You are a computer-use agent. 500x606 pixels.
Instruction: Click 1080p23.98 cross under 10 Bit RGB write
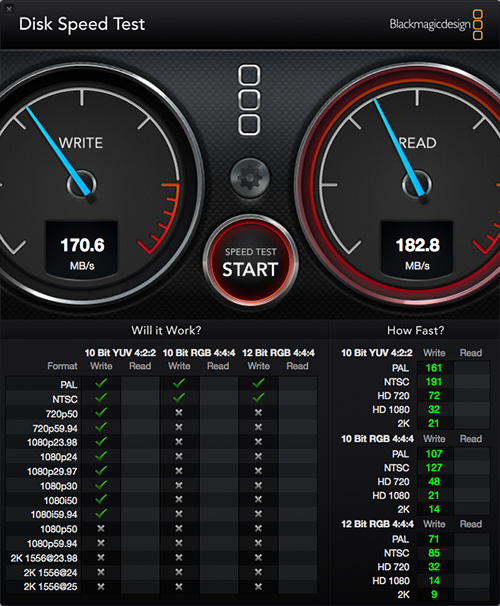click(179, 442)
